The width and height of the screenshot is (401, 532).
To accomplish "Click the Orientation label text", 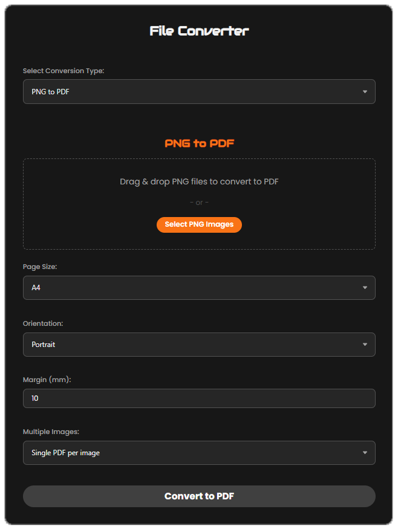I will click(42, 323).
